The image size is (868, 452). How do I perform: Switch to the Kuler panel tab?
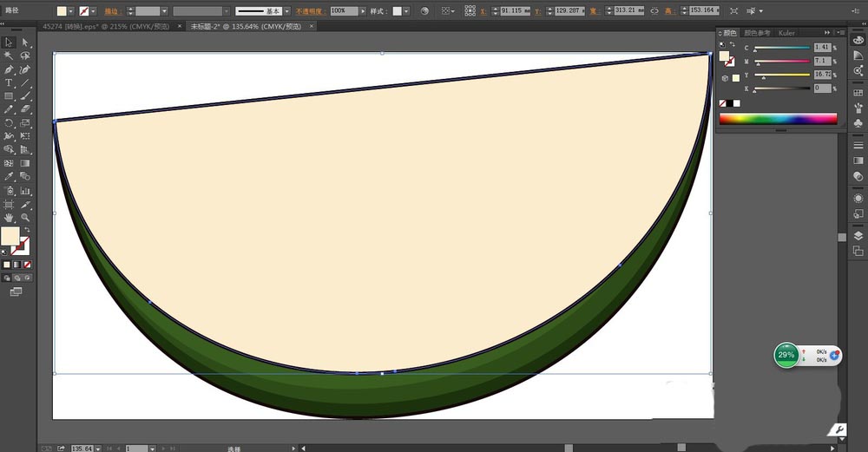(786, 33)
